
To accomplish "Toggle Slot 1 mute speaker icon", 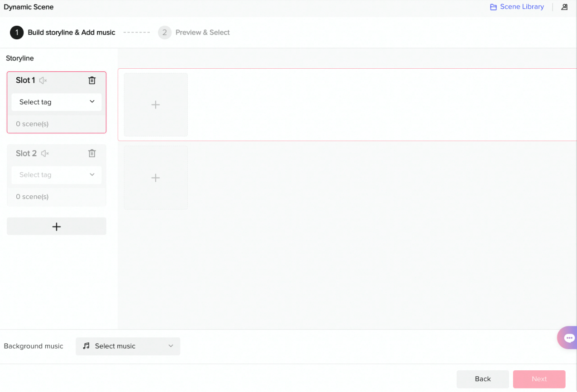I will pos(43,80).
